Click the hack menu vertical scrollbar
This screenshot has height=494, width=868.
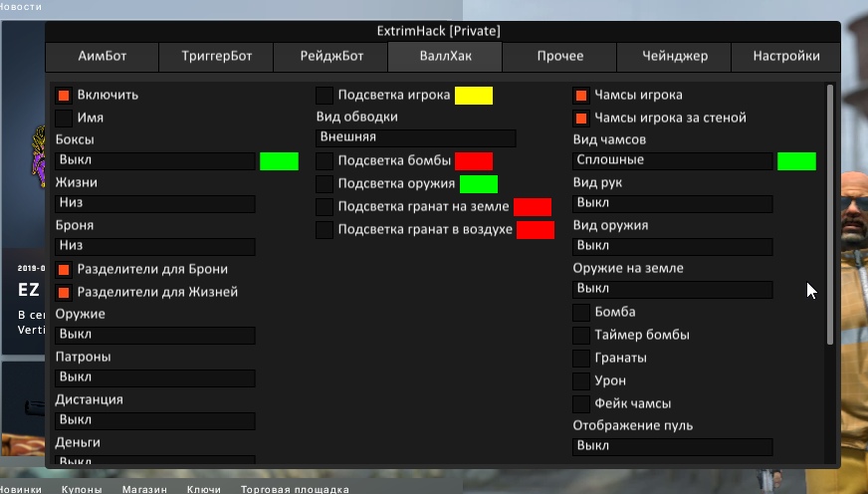tap(830, 215)
